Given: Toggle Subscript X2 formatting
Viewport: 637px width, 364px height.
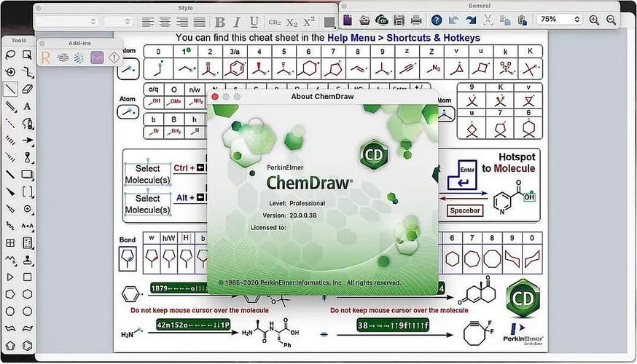Looking at the screenshot, I should pos(292,23).
